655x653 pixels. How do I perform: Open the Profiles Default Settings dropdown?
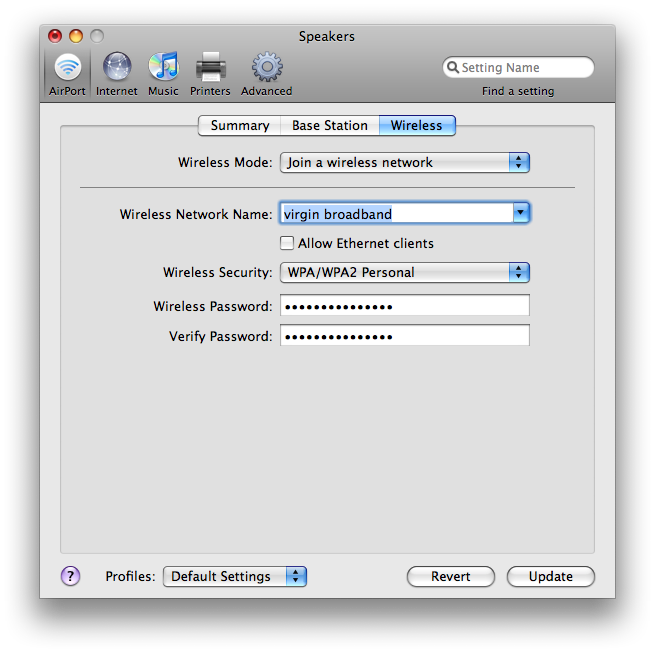click(235, 577)
